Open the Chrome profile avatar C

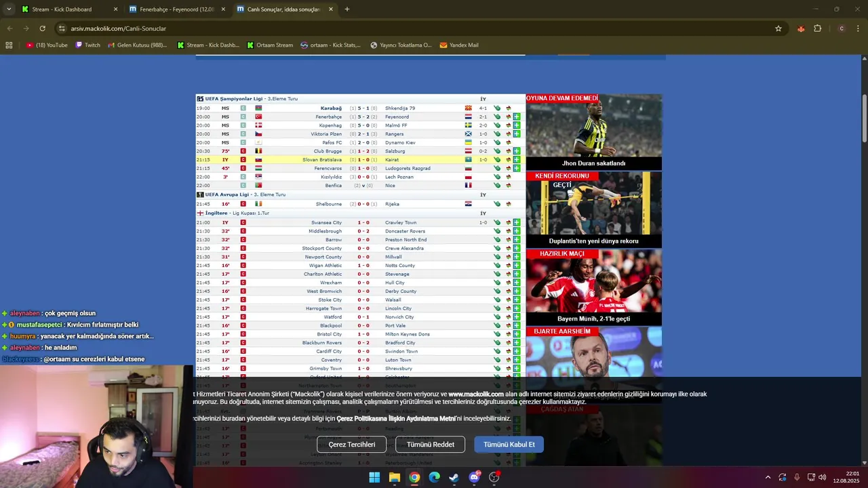(842, 28)
